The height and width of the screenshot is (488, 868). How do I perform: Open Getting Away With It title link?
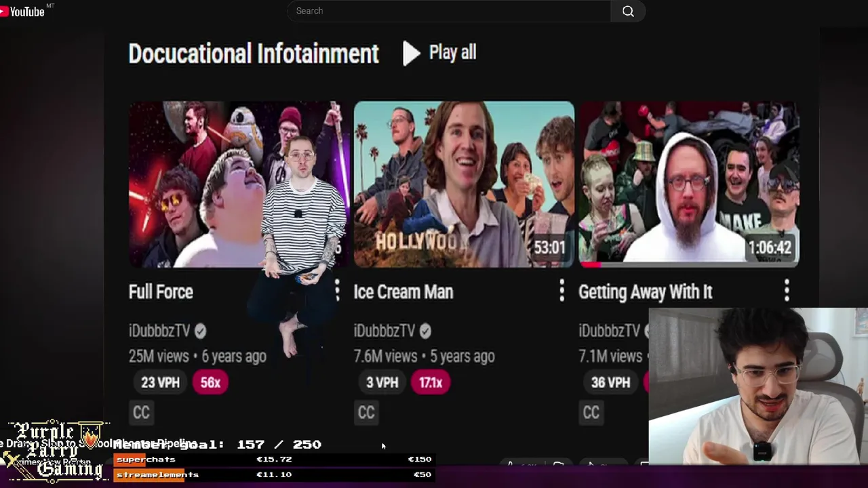tap(645, 292)
